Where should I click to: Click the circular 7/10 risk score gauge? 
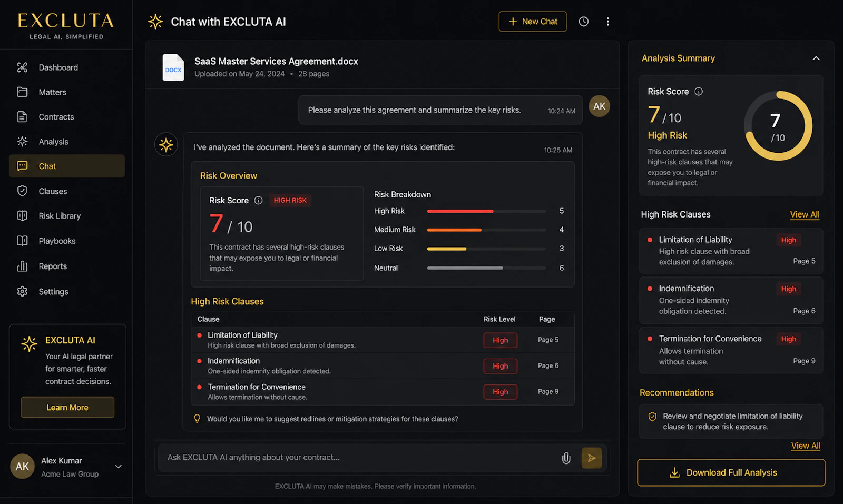pos(778,126)
